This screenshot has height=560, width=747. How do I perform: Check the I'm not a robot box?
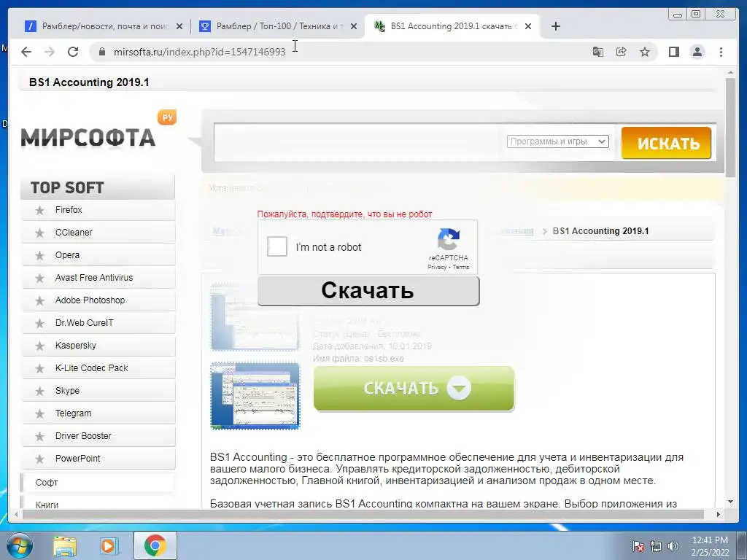(276, 246)
